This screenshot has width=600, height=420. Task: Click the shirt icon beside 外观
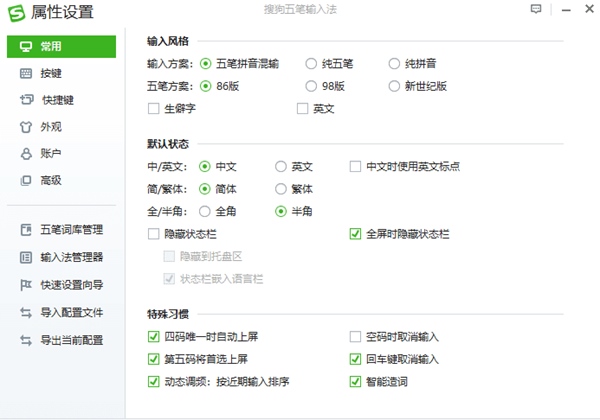click(x=26, y=127)
